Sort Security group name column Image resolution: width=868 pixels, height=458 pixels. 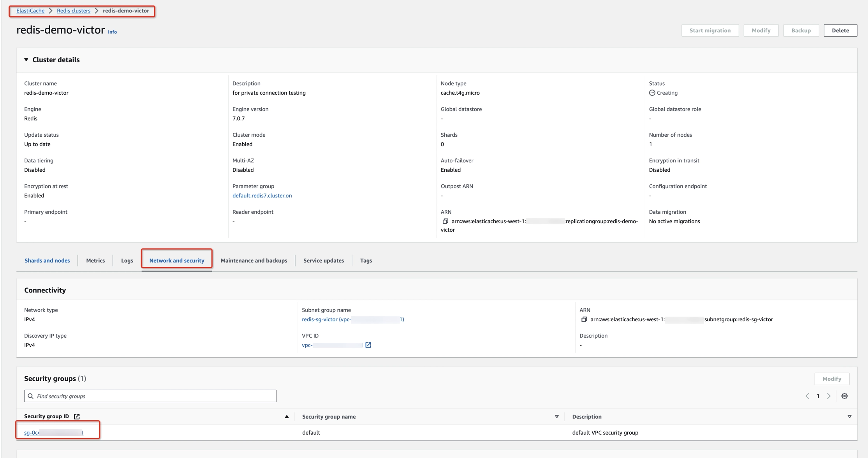[x=556, y=417]
